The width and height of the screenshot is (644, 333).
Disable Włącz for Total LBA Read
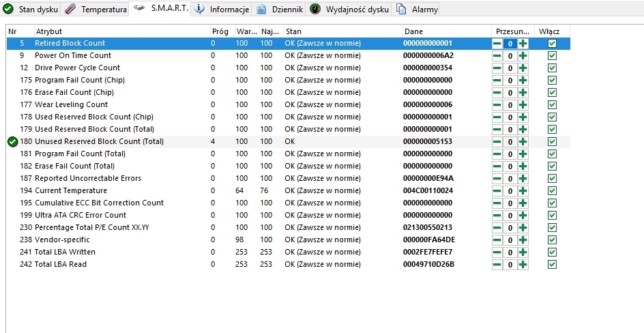(552, 265)
